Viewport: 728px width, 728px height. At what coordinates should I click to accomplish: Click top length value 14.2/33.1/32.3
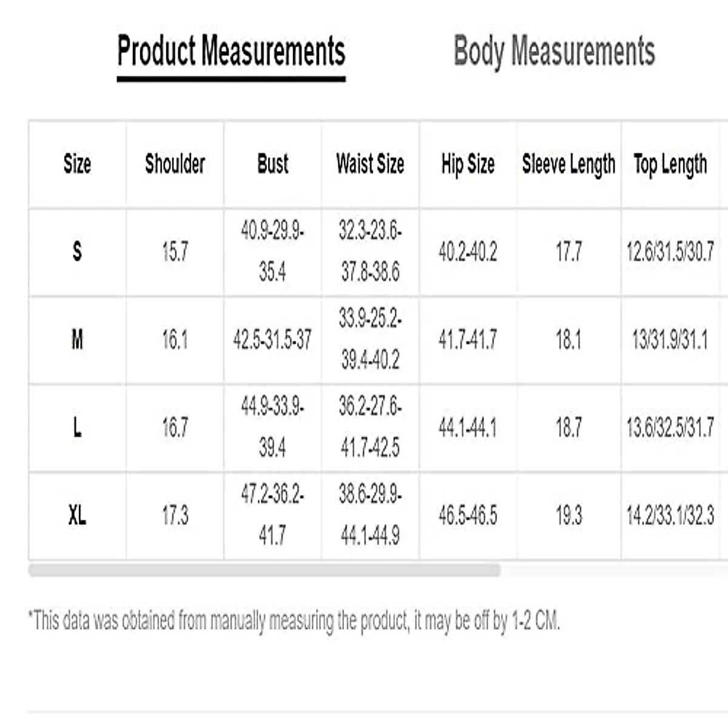click(670, 516)
